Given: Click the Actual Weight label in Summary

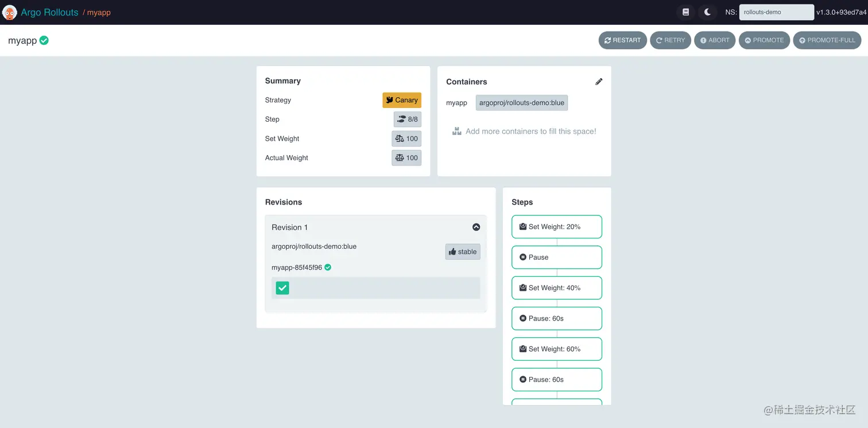Looking at the screenshot, I should point(286,158).
